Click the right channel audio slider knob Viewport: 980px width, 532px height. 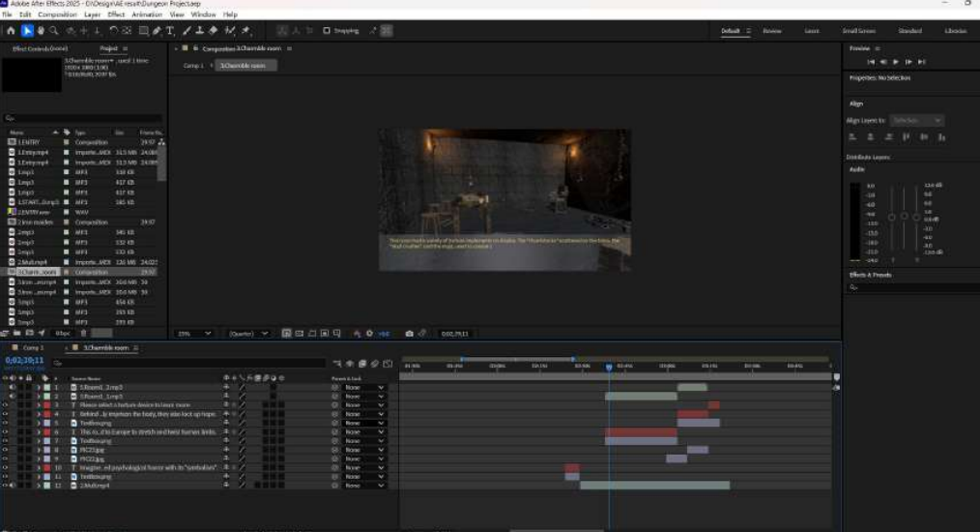(x=916, y=218)
